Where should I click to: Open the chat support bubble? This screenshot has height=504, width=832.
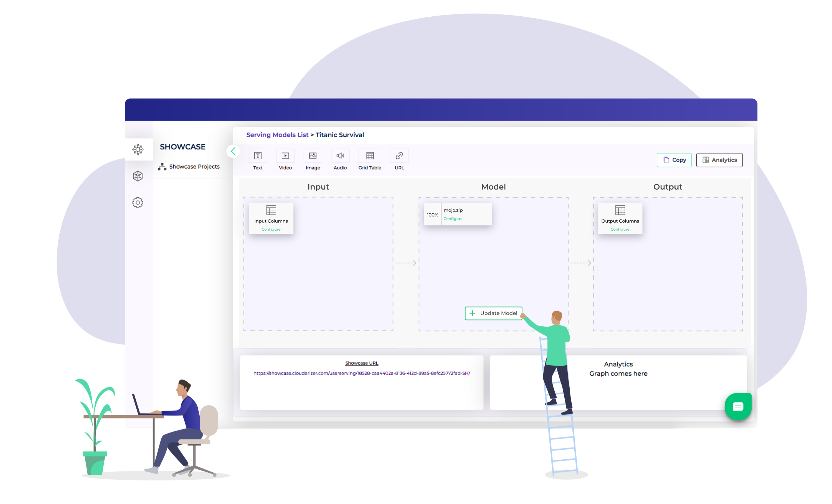pyautogui.click(x=738, y=406)
